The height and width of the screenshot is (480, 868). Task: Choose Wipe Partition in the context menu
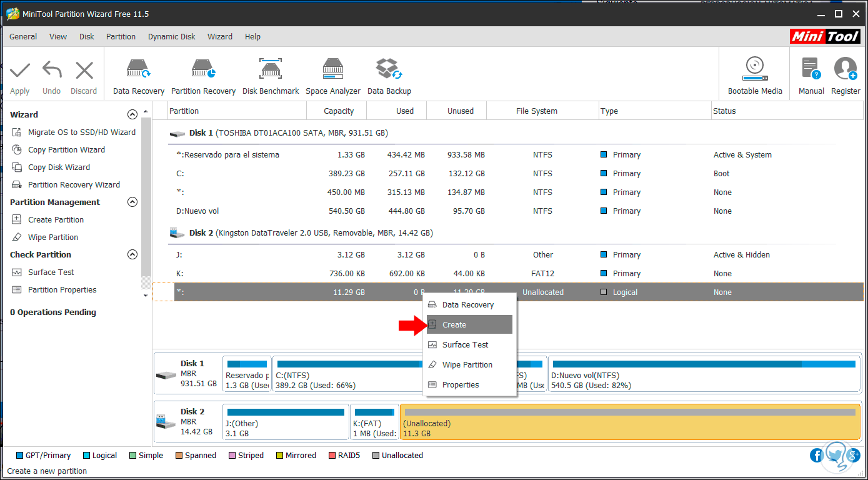coord(468,365)
